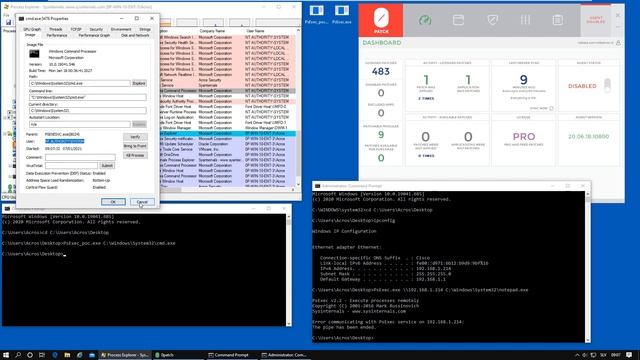
Task: Switch to the Environment tab
Action: coord(121,29)
